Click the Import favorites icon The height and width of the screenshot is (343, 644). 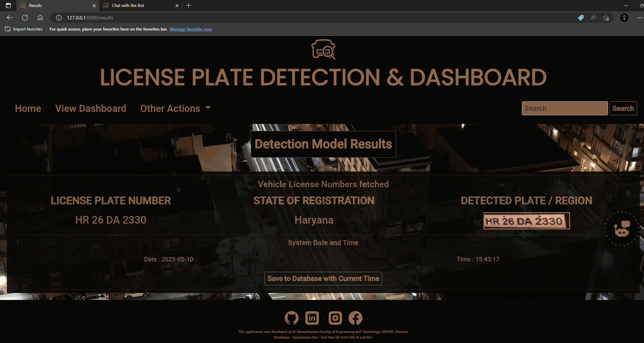(x=8, y=29)
